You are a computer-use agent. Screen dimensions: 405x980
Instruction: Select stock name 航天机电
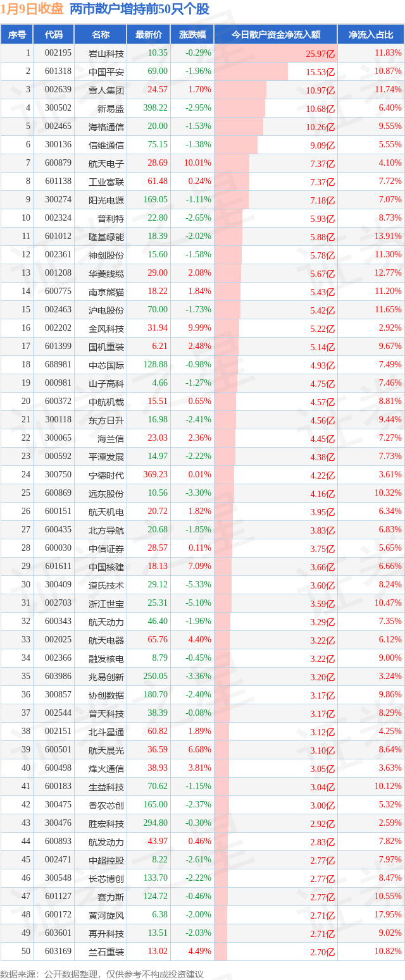point(107,511)
